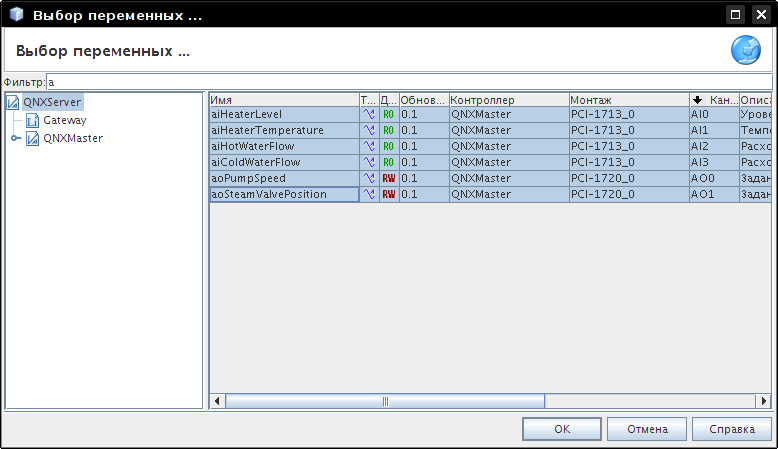Viewport: 778px width, 449px height.
Task: Select QNXServer in the tree
Action: point(52,102)
